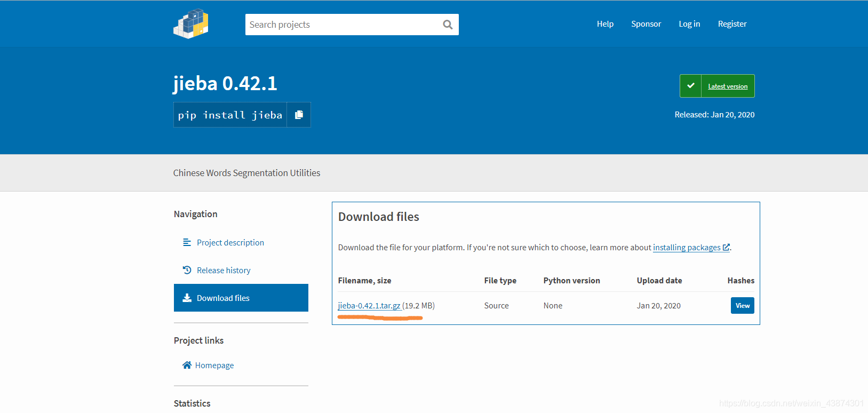Select Chinese Words Segmentation Utilities summary text
This screenshot has width=868, height=413.
[246, 173]
